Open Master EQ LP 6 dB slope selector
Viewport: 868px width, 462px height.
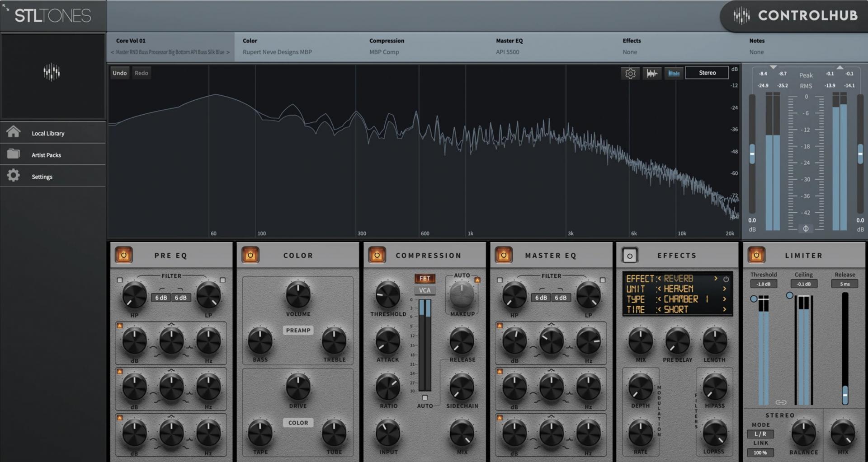click(x=561, y=298)
